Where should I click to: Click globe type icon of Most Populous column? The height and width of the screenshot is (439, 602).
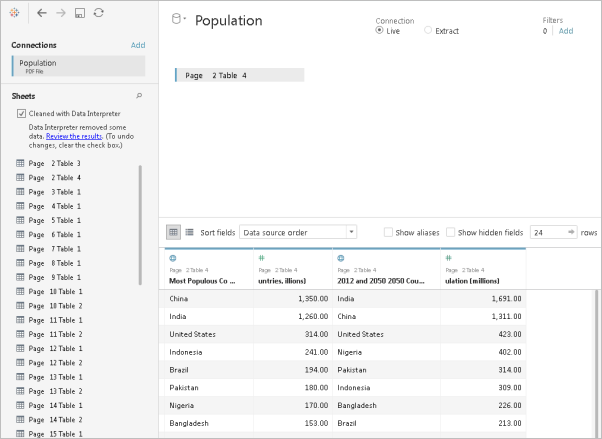click(173, 258)
